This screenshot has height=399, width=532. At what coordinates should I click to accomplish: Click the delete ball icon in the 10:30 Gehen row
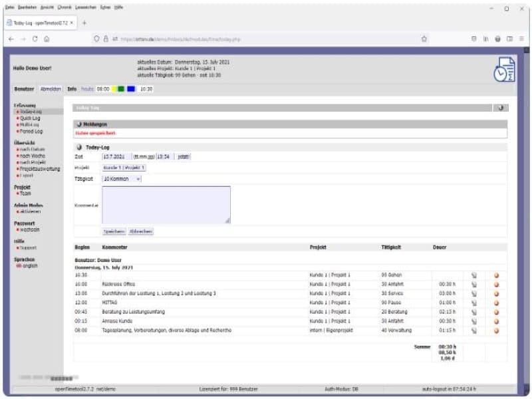tap(496, 275)
